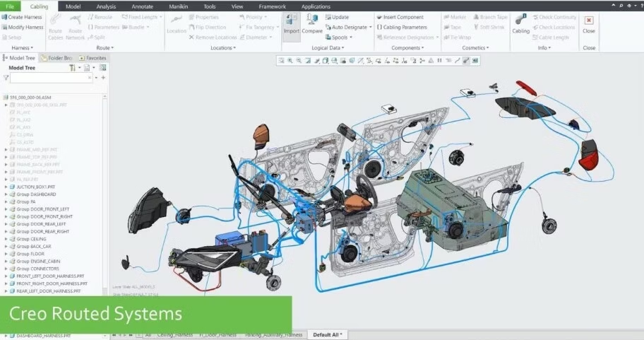This screenshot has width=644, height=340.
Task: Select the Default All bottom tab
Action: [x=328, y=334]
